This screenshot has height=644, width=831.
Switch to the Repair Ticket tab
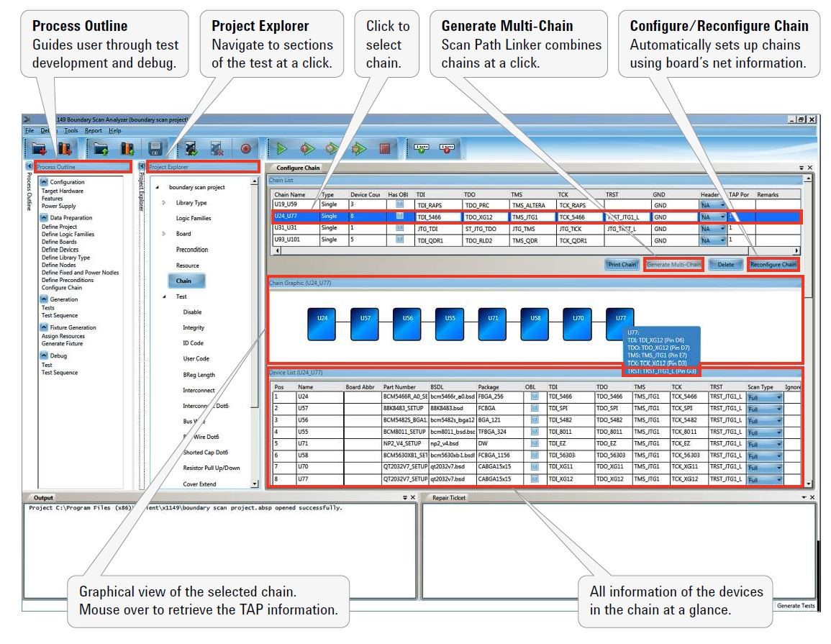click(x=451, y=497)
